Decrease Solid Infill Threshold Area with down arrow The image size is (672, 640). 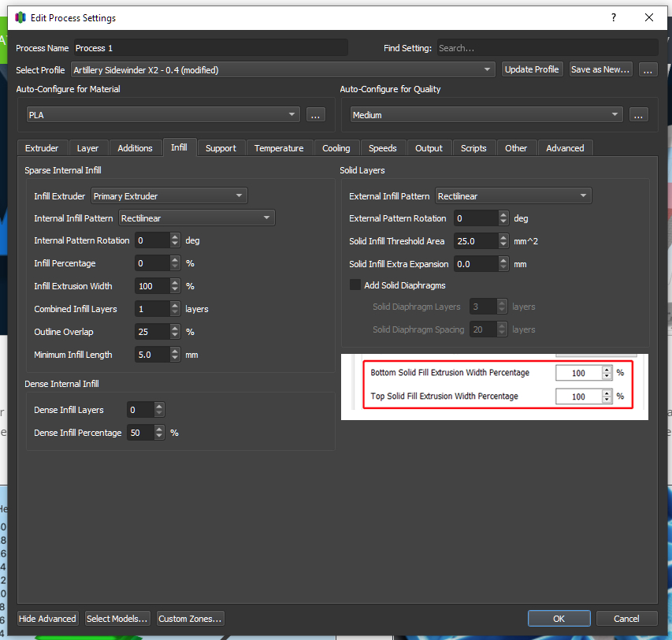click(503, 245)
